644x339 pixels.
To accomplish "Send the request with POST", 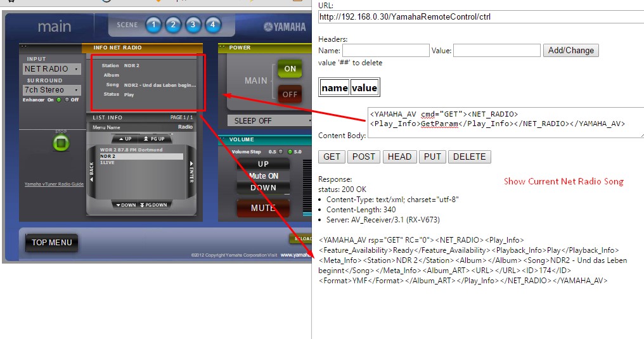I will [x=363, y=157].
